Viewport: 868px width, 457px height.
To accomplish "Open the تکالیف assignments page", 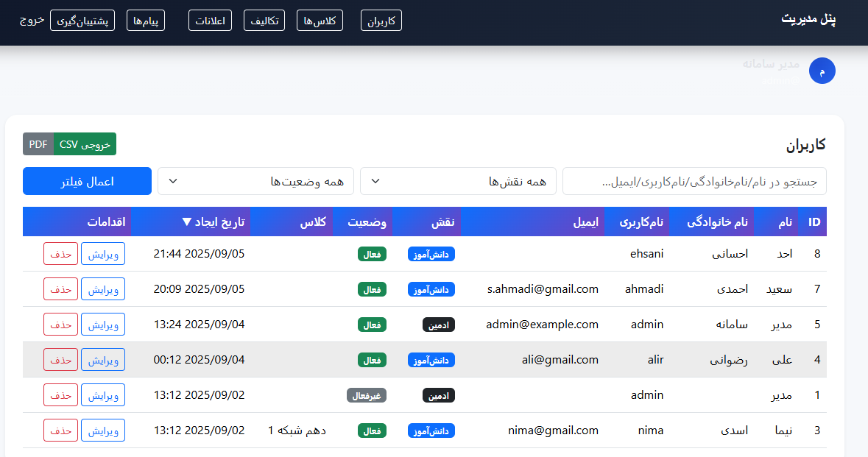I will (264, 20).
